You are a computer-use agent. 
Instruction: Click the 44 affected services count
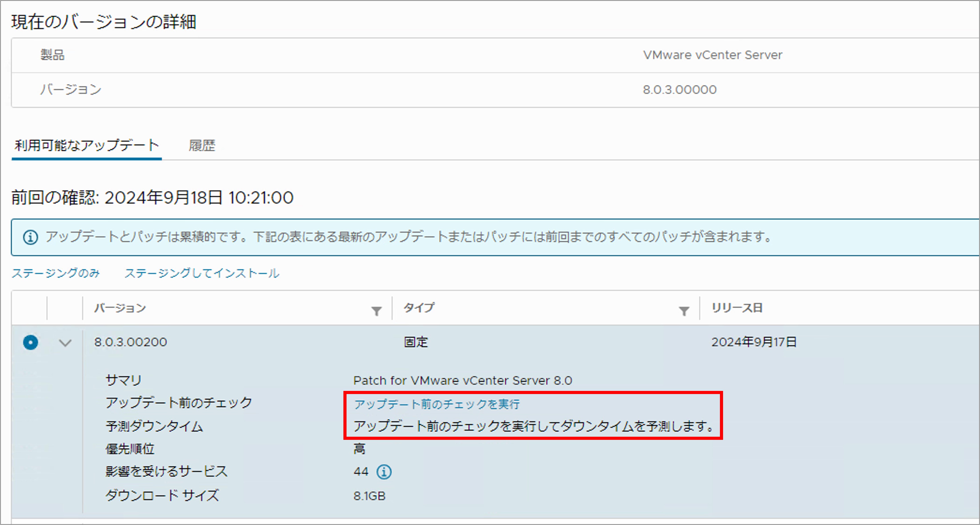point(361,472)
